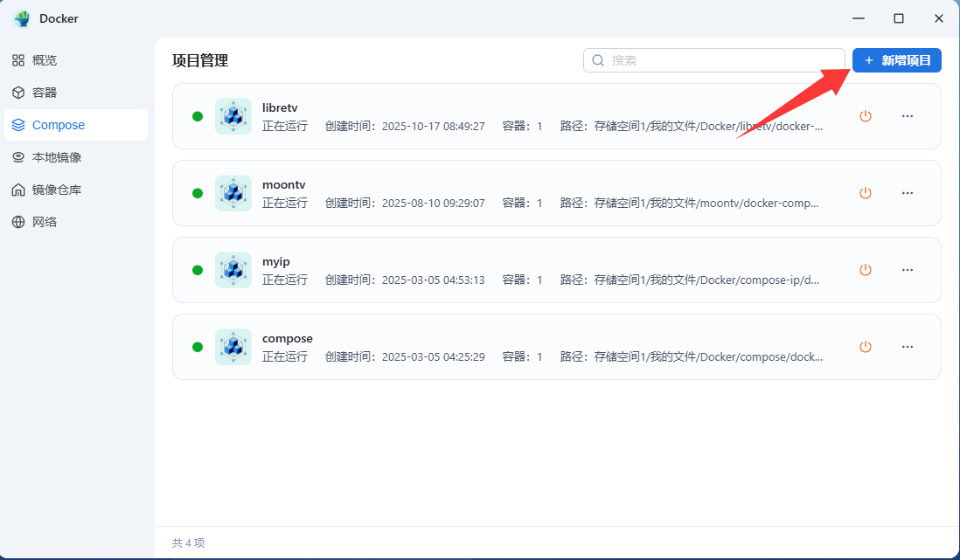Click the Docker whale app icon

(x=22, y=18)
